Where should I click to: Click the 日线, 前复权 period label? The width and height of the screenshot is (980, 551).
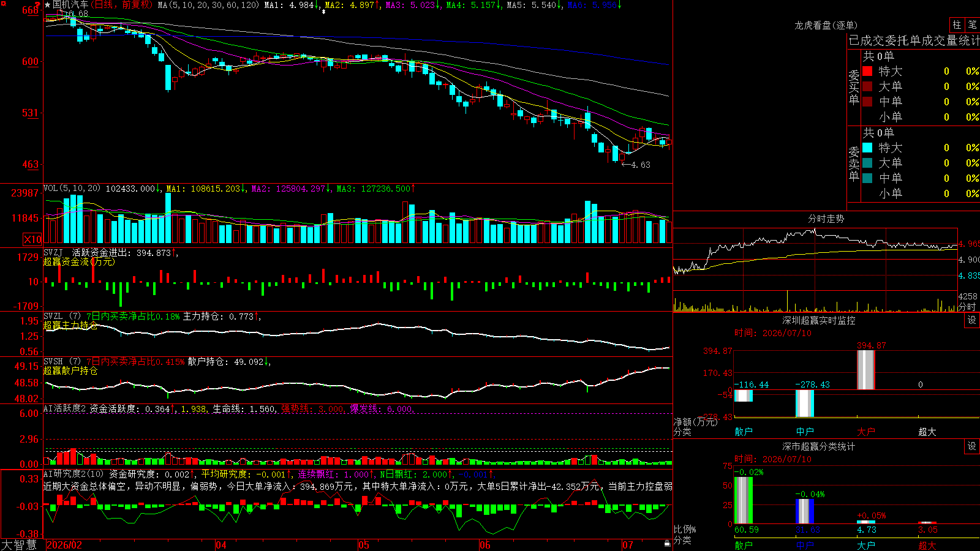pos(122,5)
